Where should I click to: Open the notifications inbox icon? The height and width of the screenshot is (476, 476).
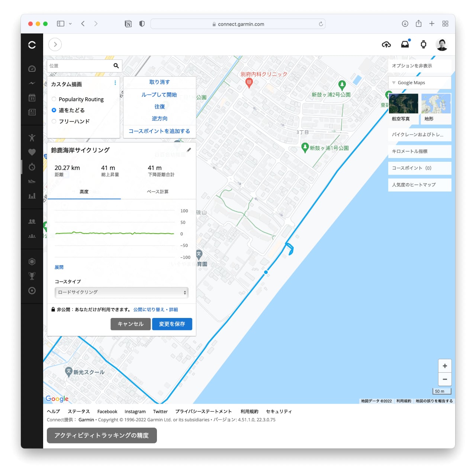point(405,45)
